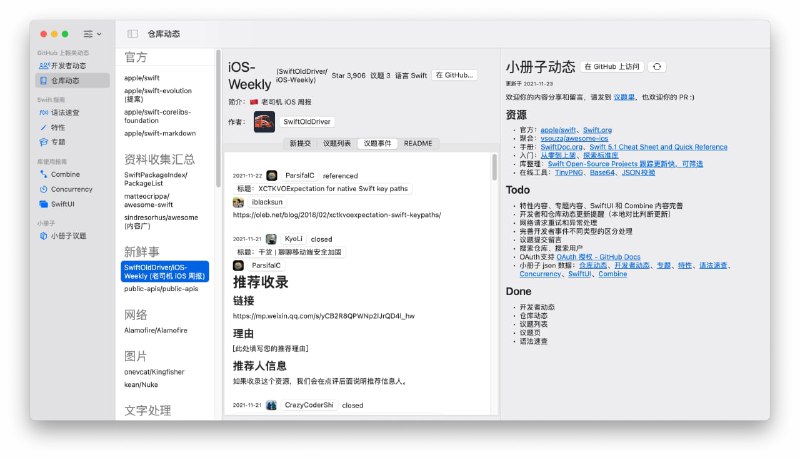Click CrazyCoderShi avatar icon
The image size is (800, 460).
[271, 405]
